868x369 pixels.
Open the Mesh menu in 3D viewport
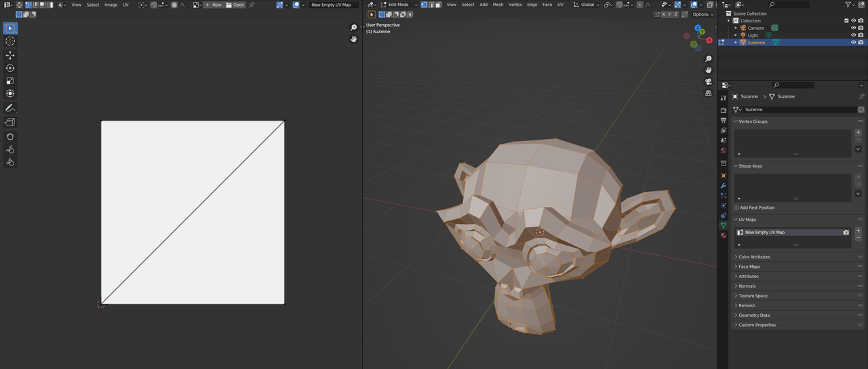[x=498, y=5]
